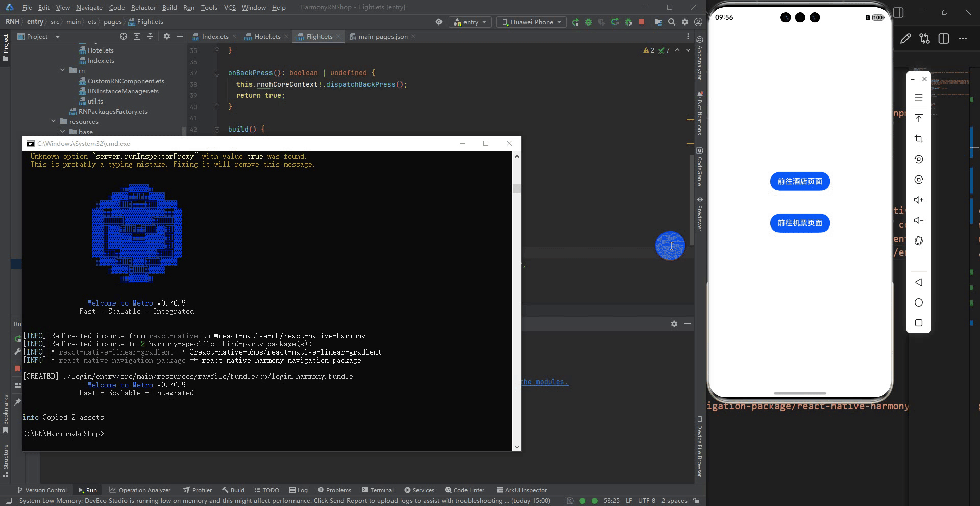The image size is (980, 506).
Task: Toggle the Project tool window
Action: (x=6, y=47)
